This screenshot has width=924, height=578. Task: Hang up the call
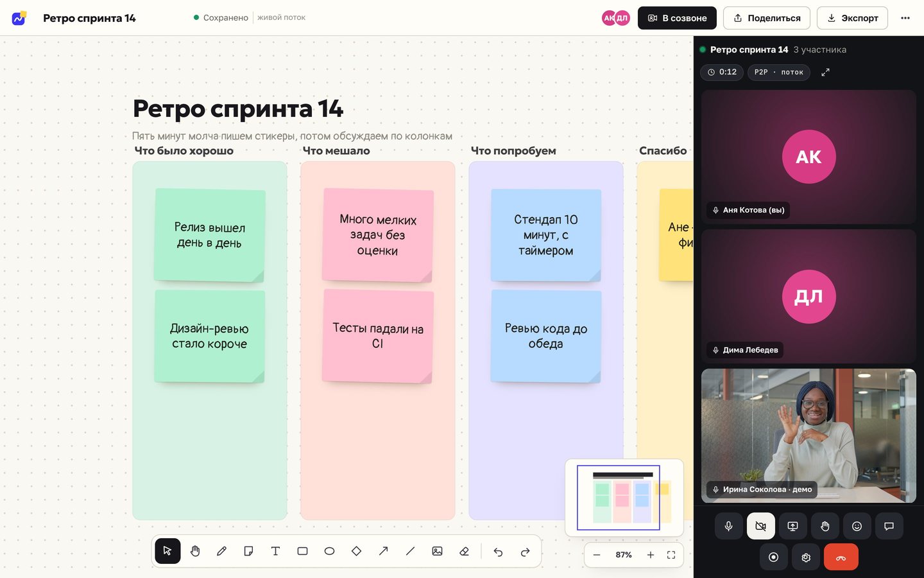pyautogui.click(x=841, y=557)
